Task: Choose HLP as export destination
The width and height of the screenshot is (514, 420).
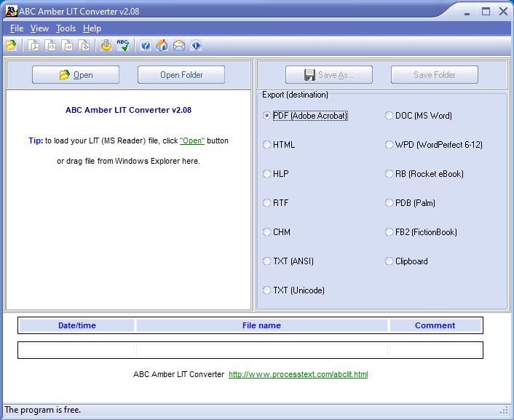Action: [276, 174]
